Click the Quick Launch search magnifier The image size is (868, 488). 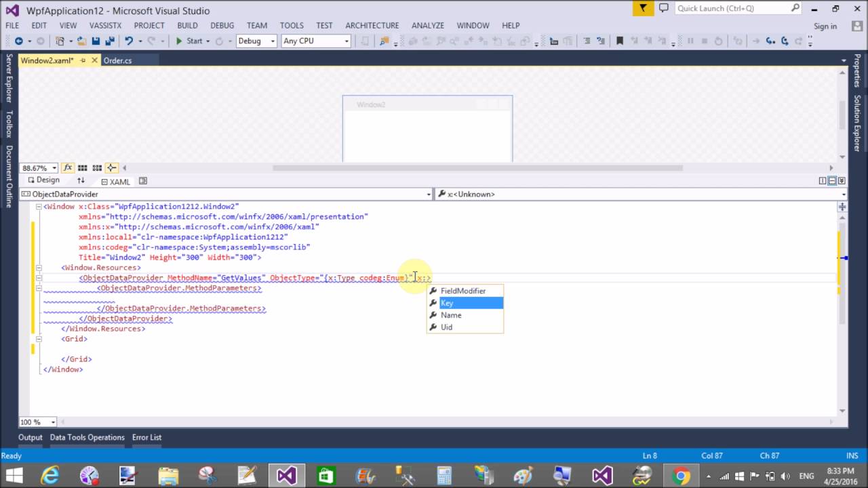(x=795, y=8)
